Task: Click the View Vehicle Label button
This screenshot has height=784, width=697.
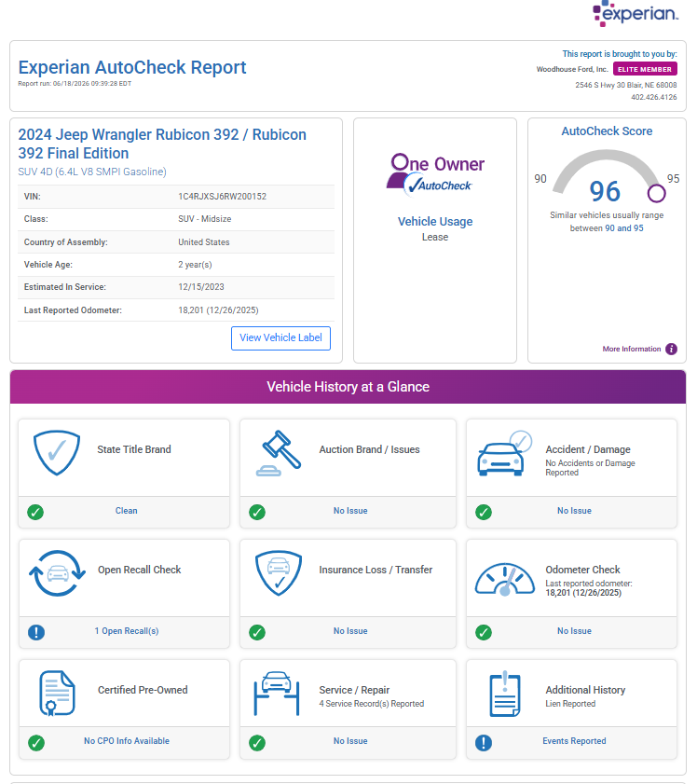Action: (280, 338)
